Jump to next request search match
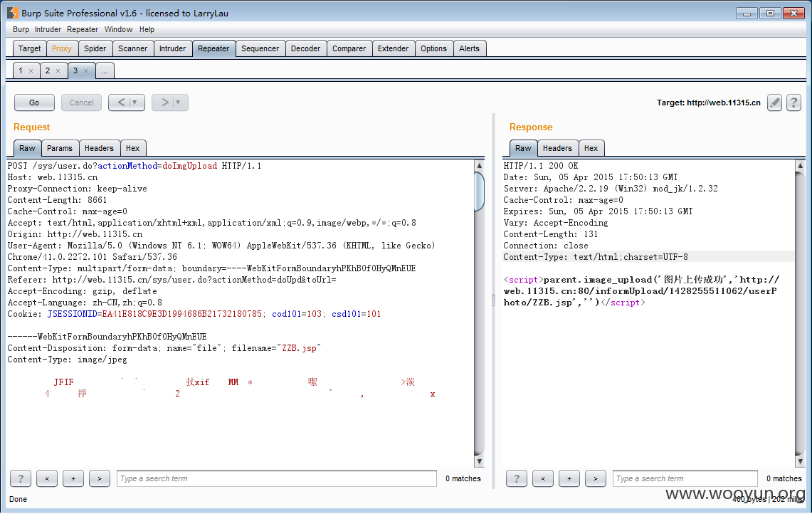The image size is (812, 514). pos(100,478)
